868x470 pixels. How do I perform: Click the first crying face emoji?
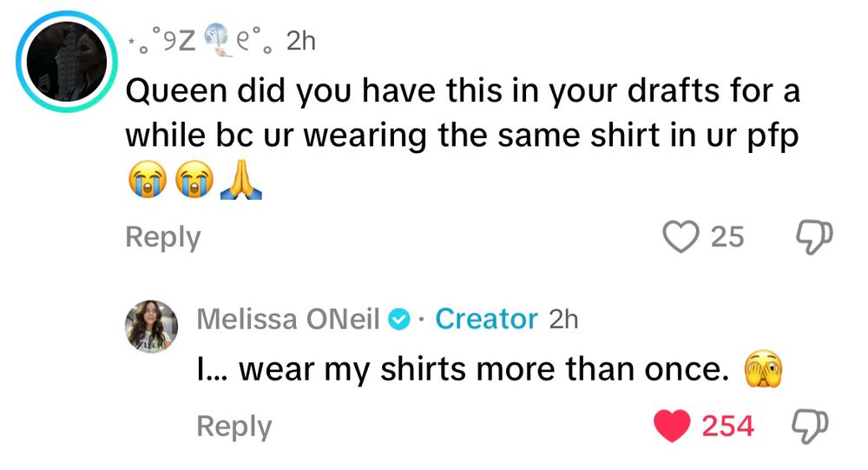pyautogui.click(x=148, y=180)
